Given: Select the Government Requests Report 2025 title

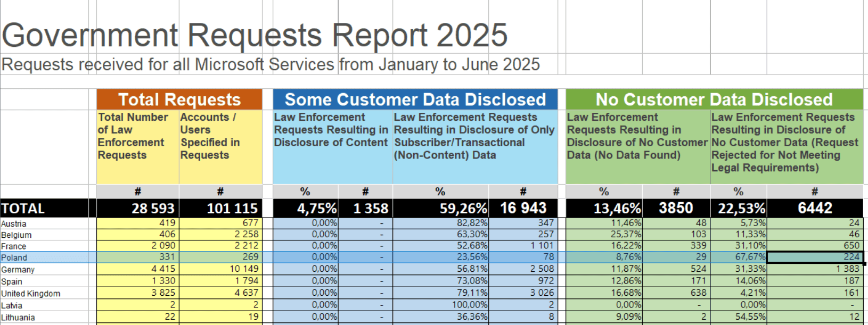Looking at the screenshot, I should [x=255, y=35].
